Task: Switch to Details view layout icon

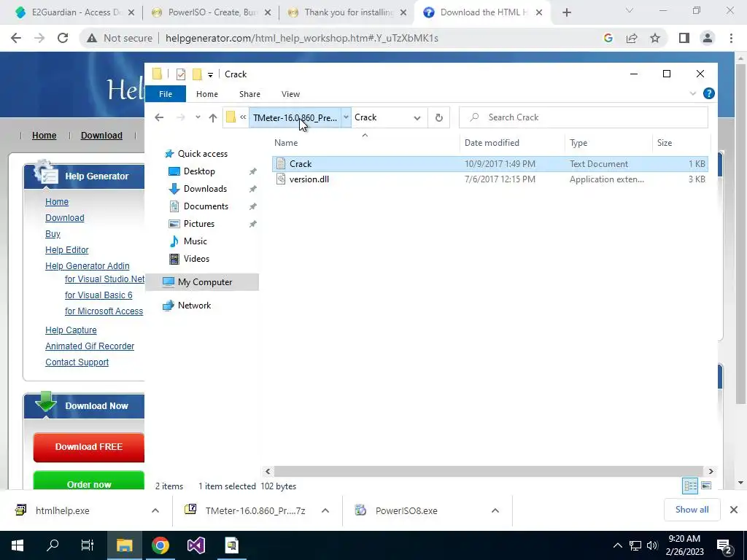Action: click(x=690, y=486)
